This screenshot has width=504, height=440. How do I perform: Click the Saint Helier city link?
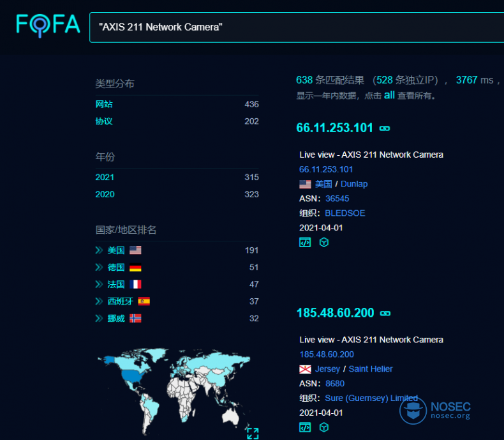coord(371,369)
